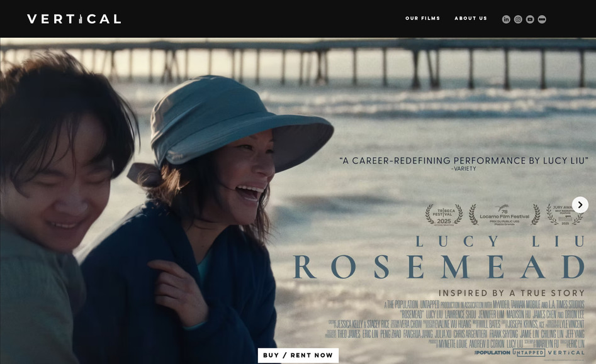Open the LinkedIn social icon
This screenshot has height=364, width=596.
[506, 19]
